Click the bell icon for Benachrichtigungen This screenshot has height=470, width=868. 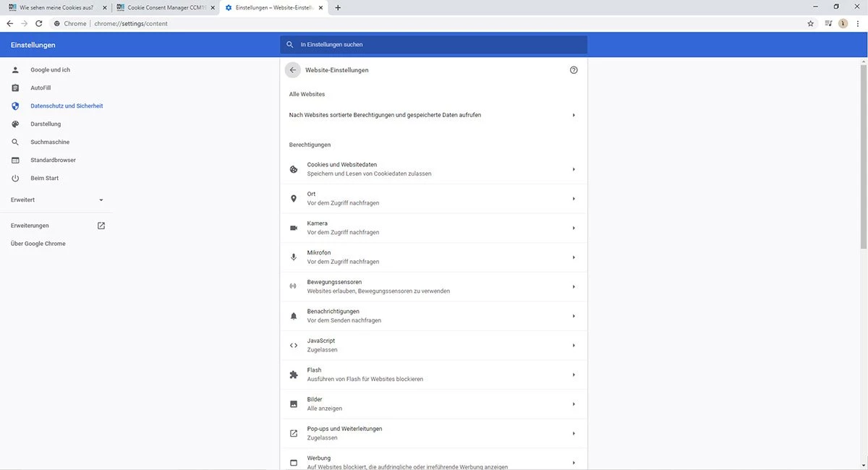[294, 316]
